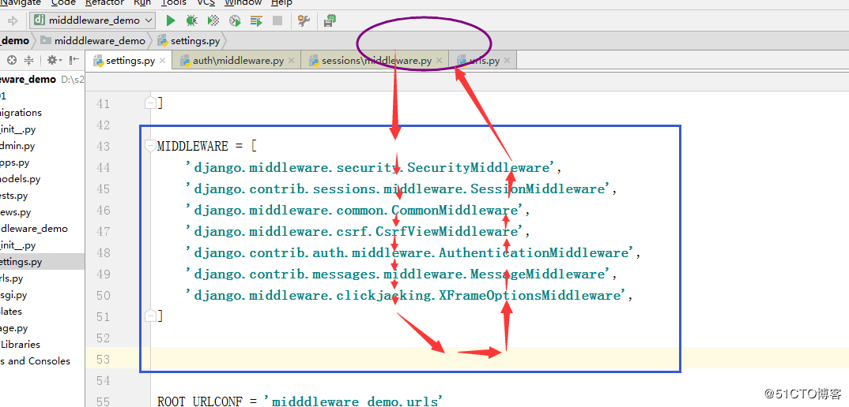Select tests.py in project tree
This screenshot has height=407, width=849.
point(14,196)
